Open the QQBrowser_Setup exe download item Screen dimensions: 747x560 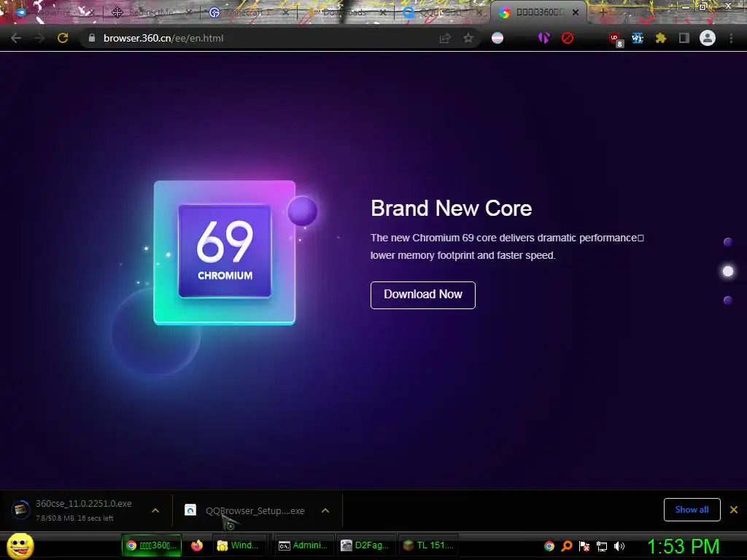(x=248, y=510)
